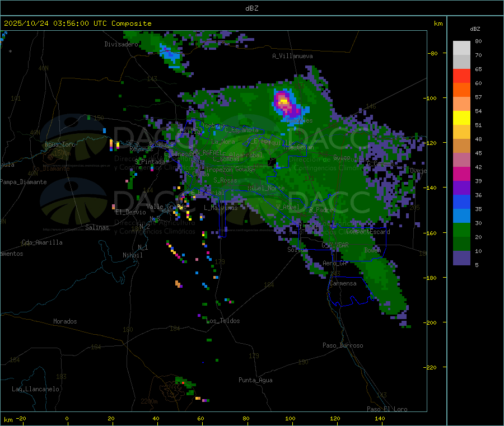Select the mauve 42-45 dBZ legend band
The image size is (504, 426).
pyautogui.click(x=461, y=160)
